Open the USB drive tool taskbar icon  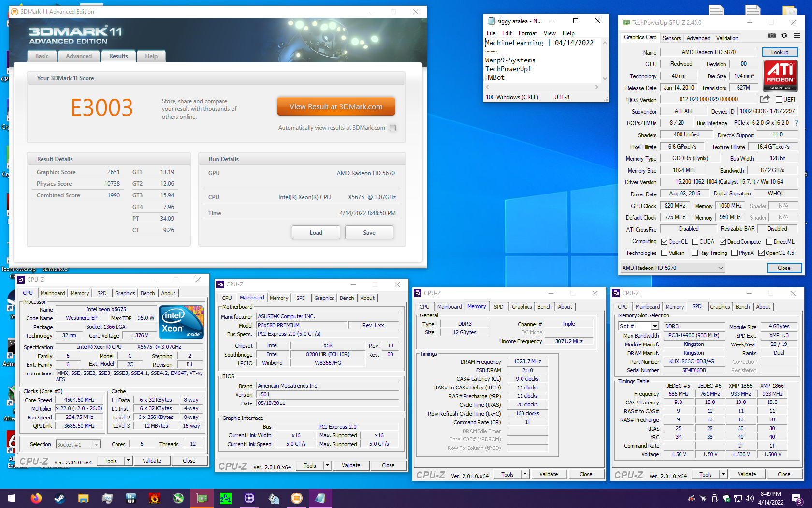pos(273,498)
